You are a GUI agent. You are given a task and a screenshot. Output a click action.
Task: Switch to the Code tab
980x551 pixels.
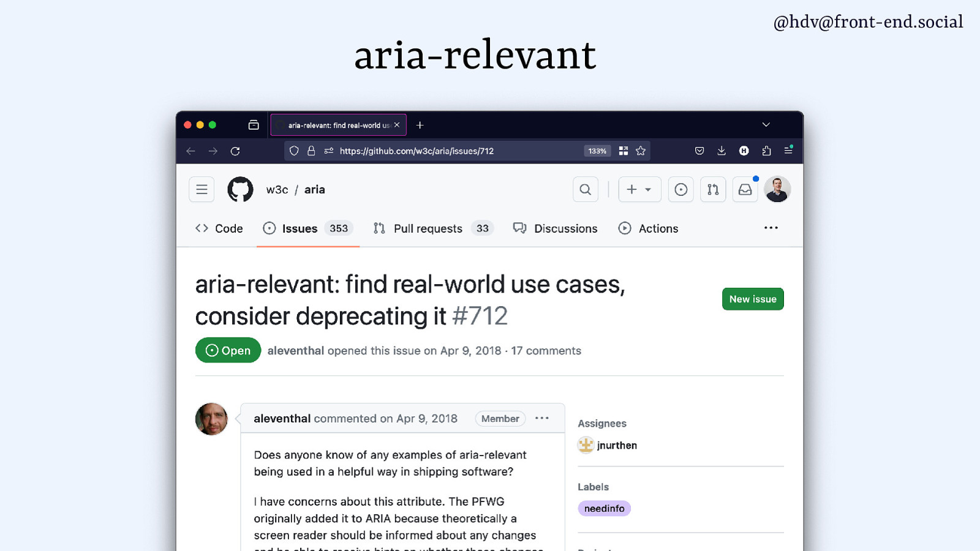[x=219, y=228]
